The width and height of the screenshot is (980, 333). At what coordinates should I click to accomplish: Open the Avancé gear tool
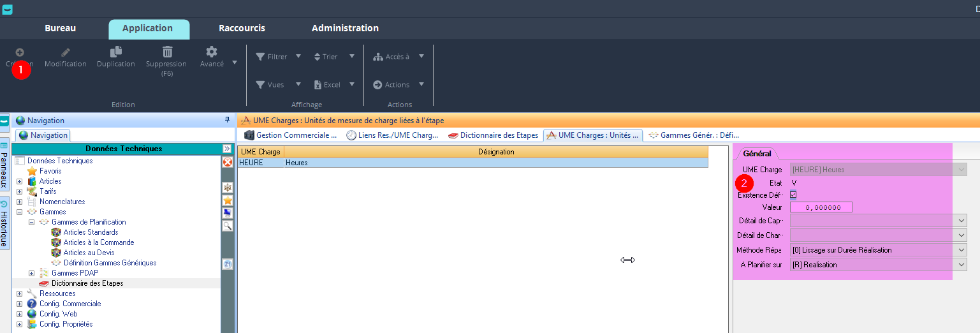(212, 52)
